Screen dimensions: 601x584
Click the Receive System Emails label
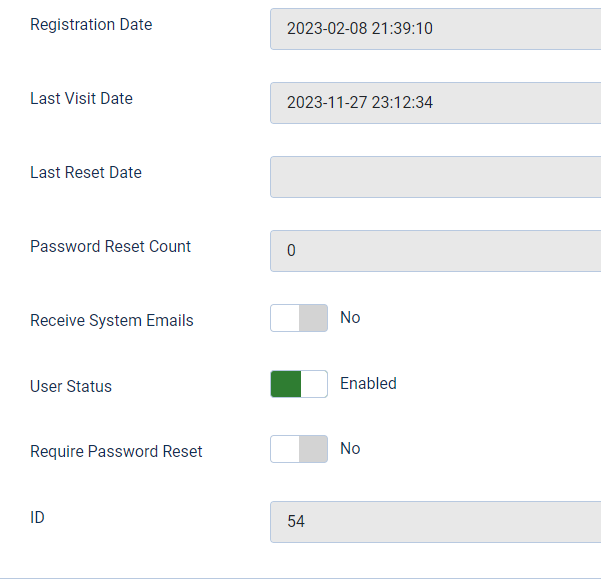112,321
